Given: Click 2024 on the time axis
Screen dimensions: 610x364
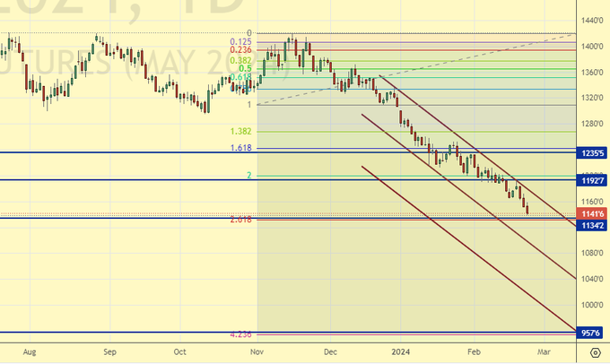Looking at the screenshot, I should 401,354.
